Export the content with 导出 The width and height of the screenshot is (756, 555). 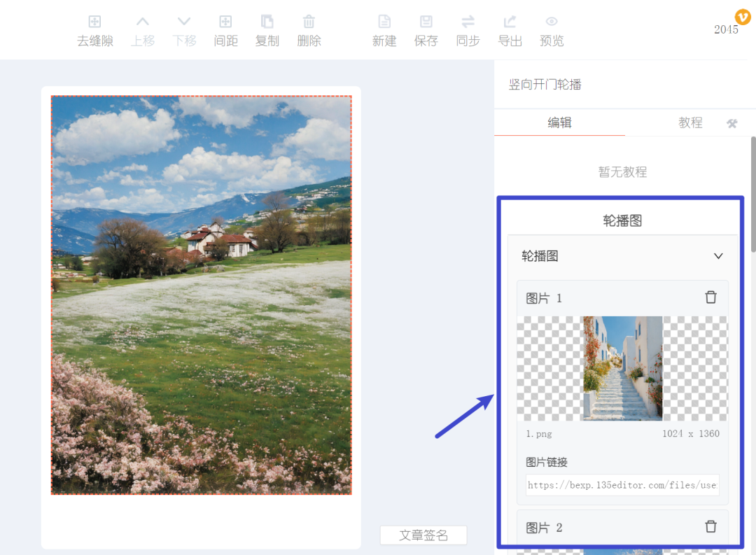pyautogui.click(x=510, y=31)
